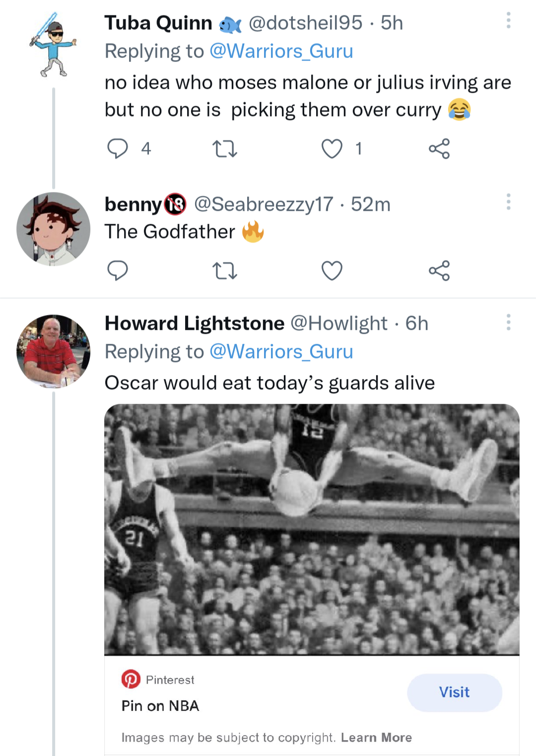Reply to Tuba Quinn's tweet
Viewport: 536px width, 756px height.
[x=118, y=148]
